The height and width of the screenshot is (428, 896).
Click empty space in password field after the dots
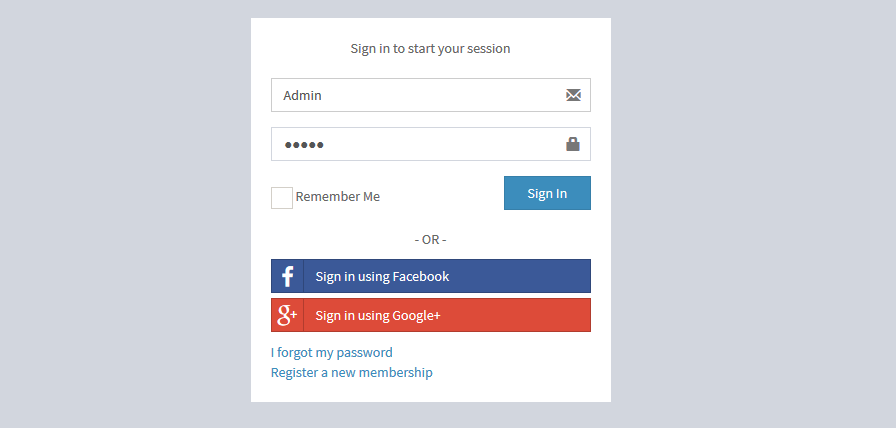tap(440, 145)
